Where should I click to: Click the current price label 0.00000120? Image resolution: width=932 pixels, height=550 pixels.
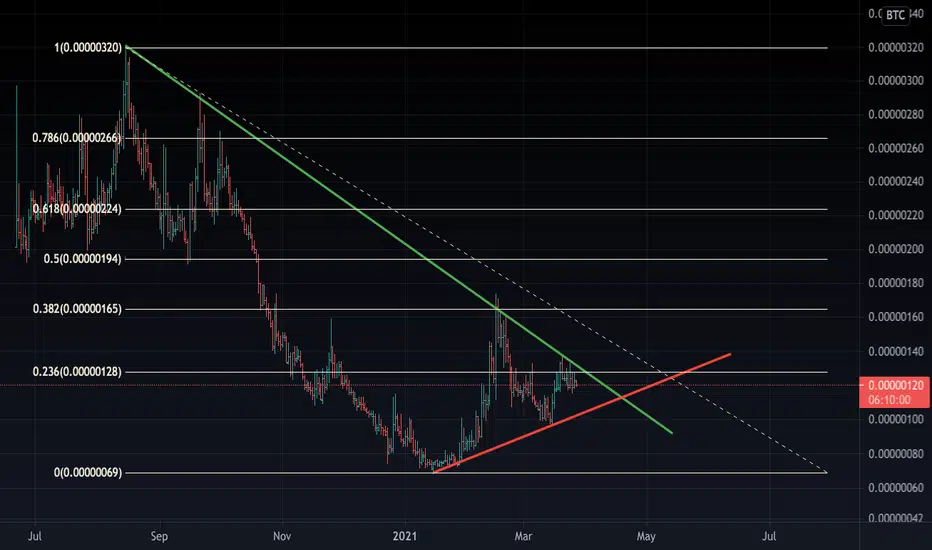896,385
